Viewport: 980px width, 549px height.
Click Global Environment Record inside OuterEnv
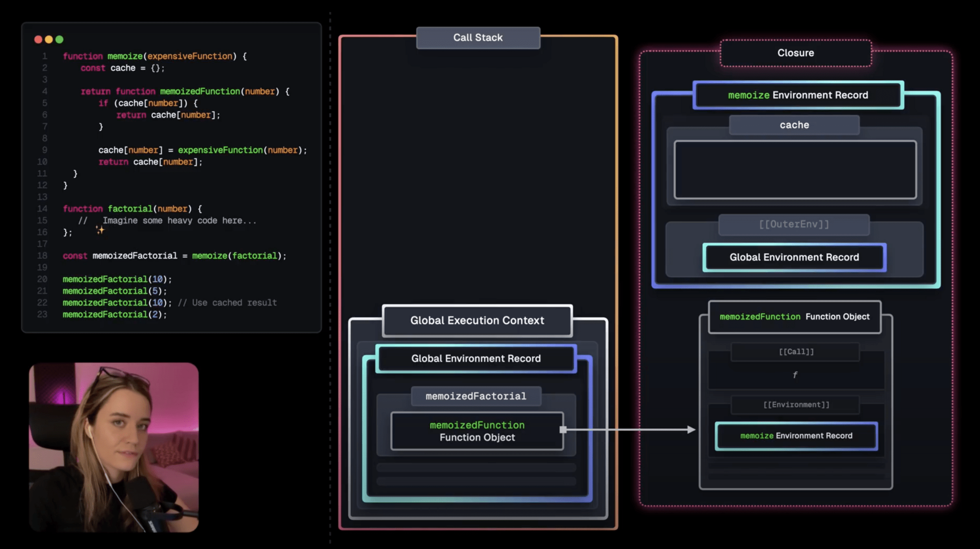(794, 257)
